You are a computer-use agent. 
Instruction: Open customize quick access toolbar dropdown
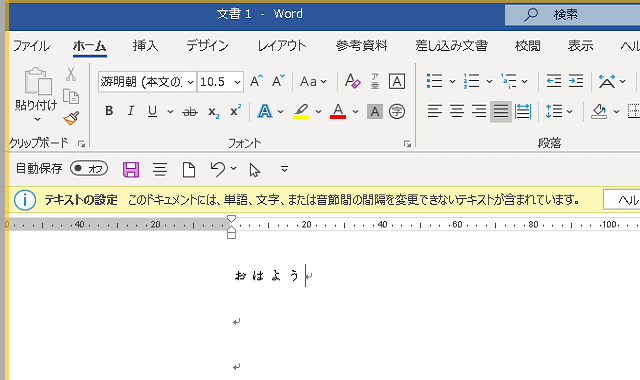pos(284,169)
